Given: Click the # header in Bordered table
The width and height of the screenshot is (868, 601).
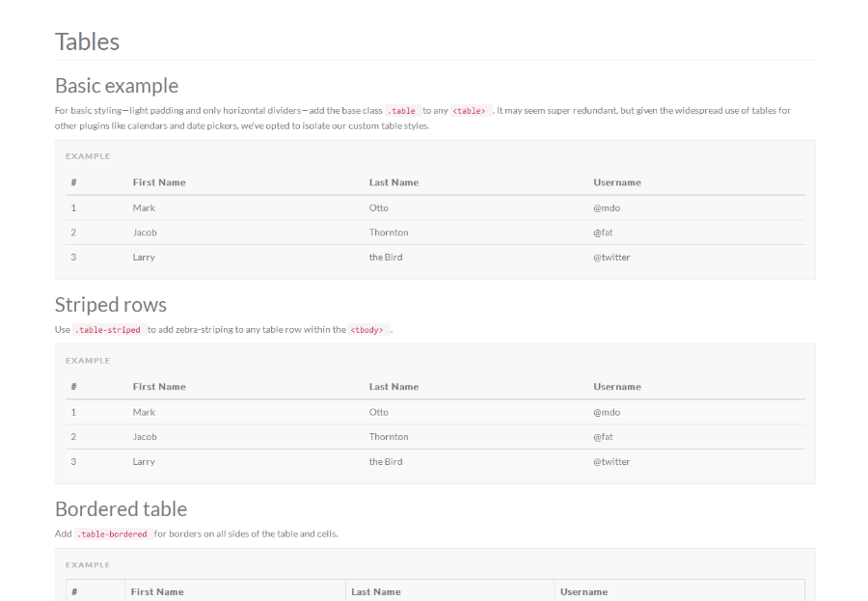Looking at the screenshot, I should pos(74,591).
